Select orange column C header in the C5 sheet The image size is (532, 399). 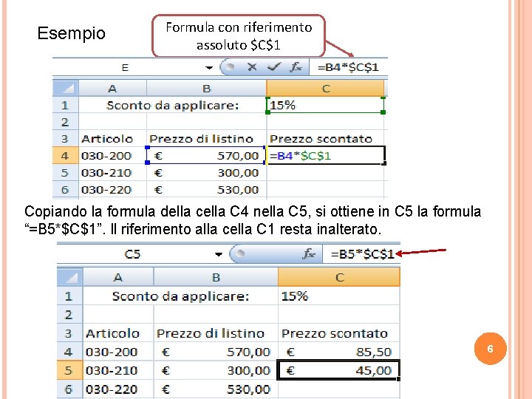[339, 278]
